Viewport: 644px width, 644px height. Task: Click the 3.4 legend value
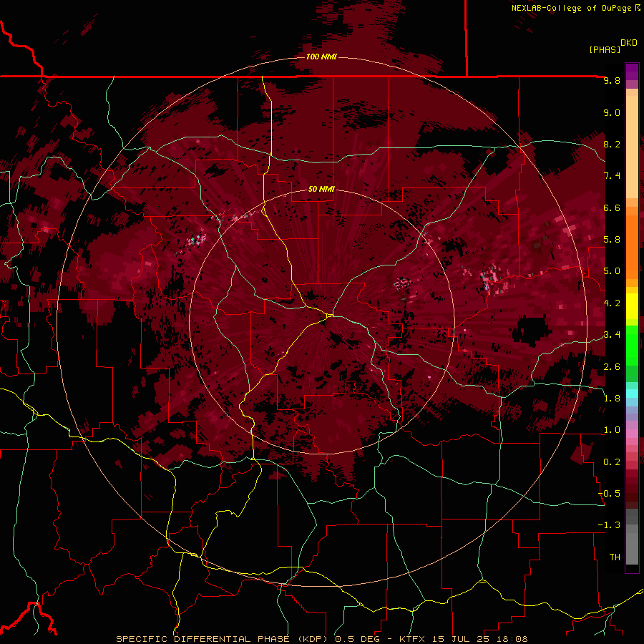612,335
